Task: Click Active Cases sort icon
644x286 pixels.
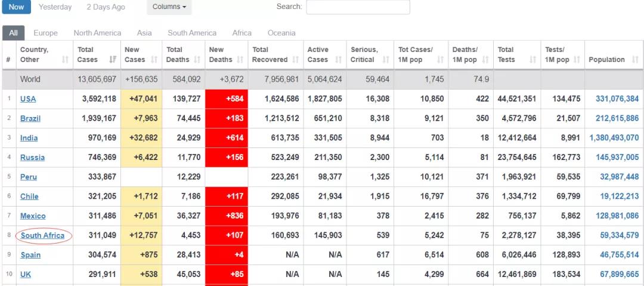Action: (338, 60)
